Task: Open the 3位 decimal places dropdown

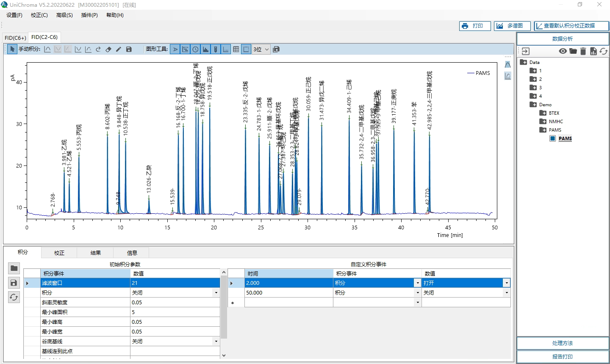Action: pos(261,49)
